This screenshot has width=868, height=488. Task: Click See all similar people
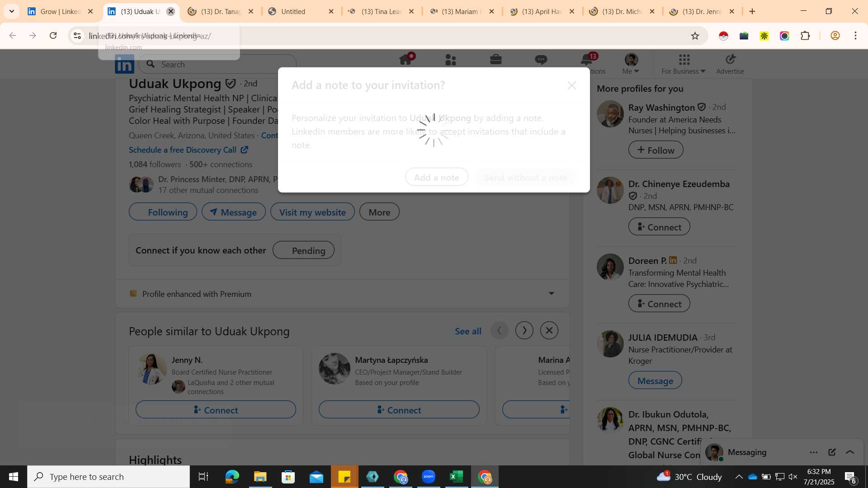click(468, 331)
